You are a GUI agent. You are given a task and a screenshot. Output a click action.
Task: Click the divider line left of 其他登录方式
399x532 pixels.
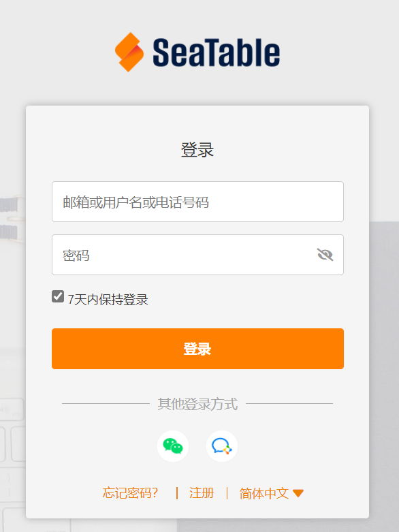[x=106, y=404]
